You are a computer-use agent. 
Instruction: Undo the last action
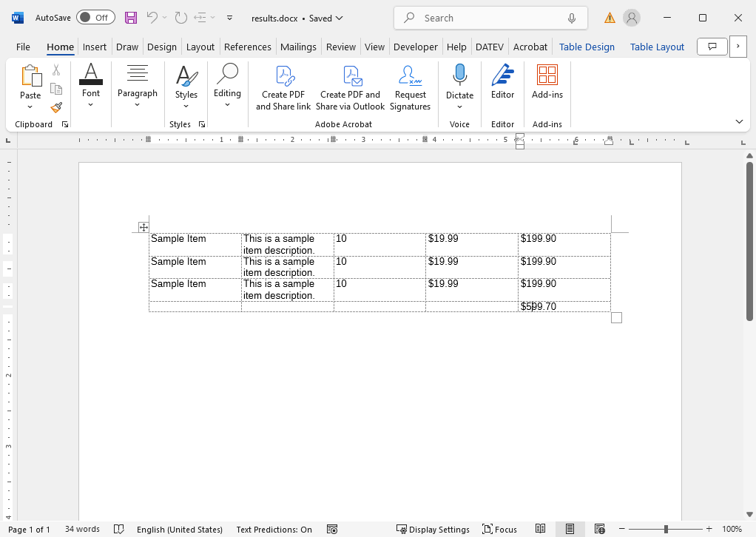152,18
